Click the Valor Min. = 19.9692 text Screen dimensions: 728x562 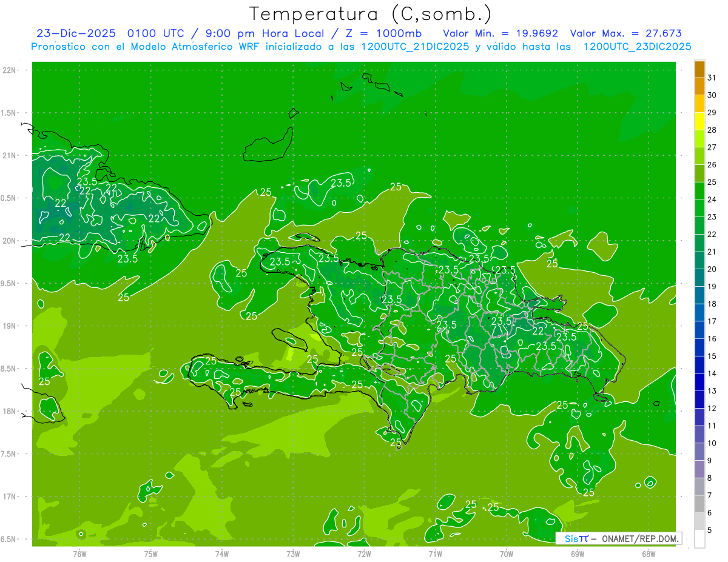[500, 33]
